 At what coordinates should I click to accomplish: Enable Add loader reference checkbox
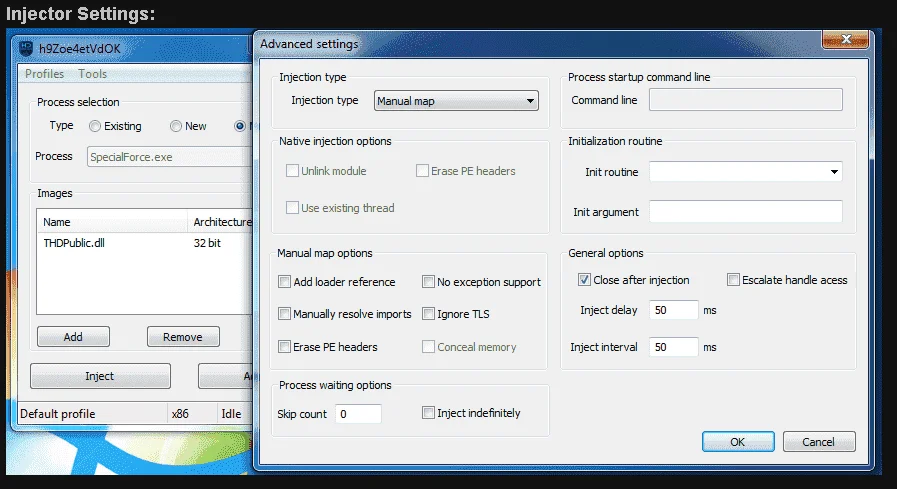click(284, 281)
